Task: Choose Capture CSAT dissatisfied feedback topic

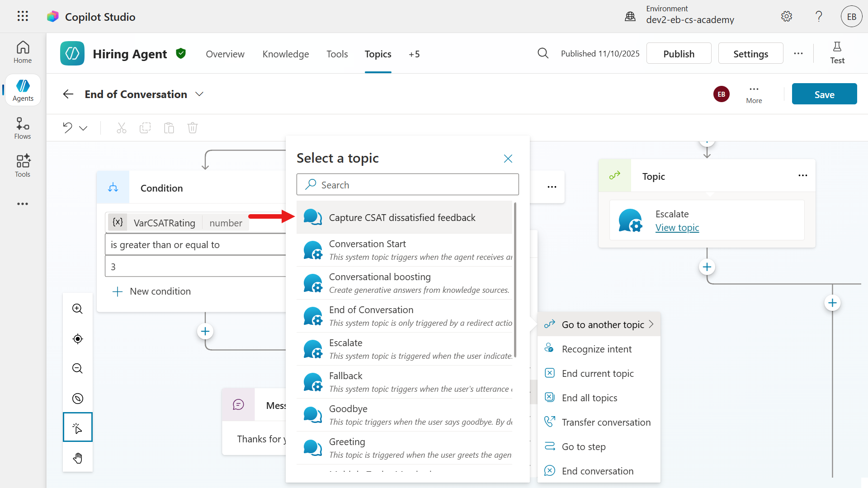Action: 405,217
